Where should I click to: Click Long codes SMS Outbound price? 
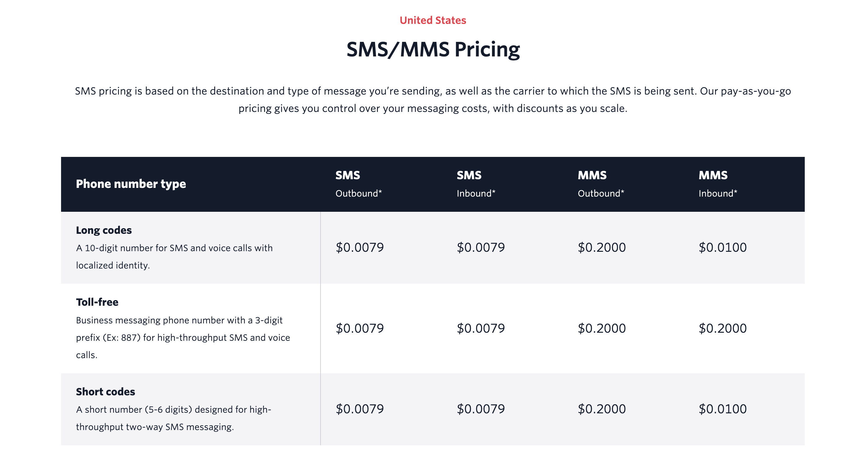360,247
